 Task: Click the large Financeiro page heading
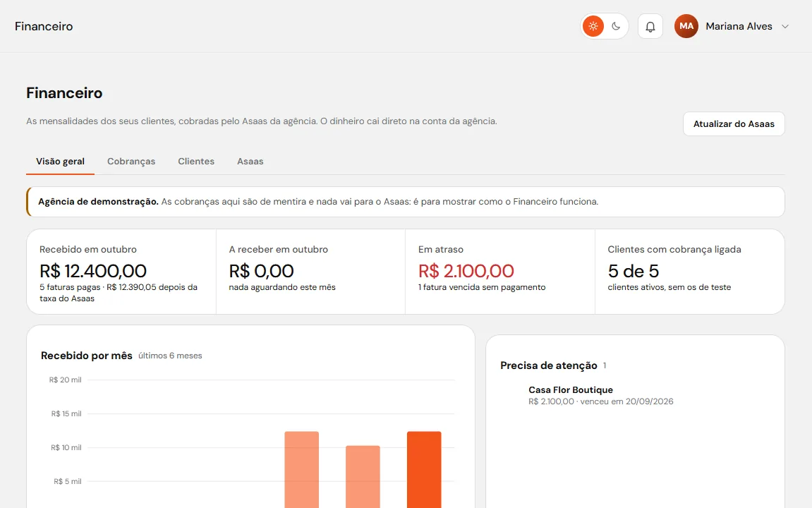coord(64,93)
